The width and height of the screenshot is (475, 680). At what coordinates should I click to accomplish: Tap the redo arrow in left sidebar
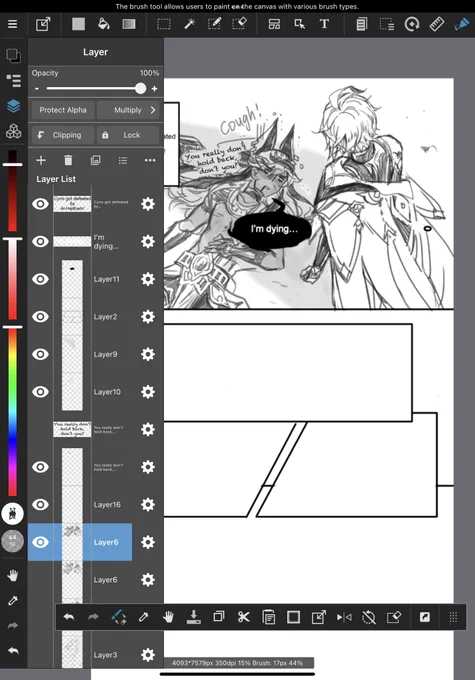[x=13, y=625]
